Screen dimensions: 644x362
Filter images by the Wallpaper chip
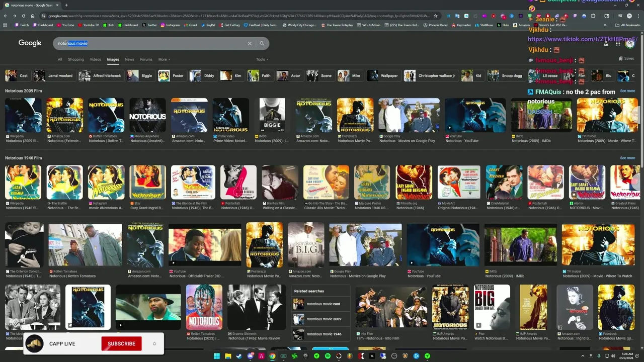tap(383, 75)
